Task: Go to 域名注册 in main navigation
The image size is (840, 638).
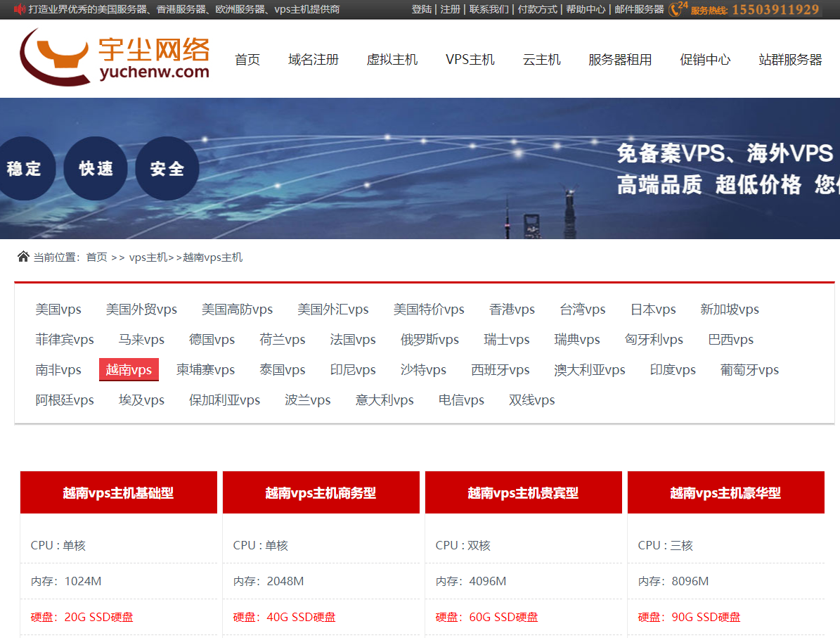Action: tap(314, 60)
